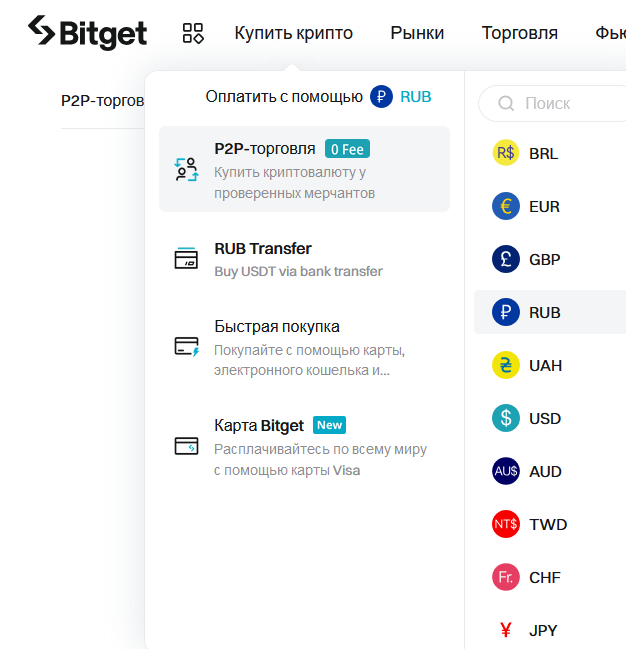Click the P2P trading people icon
626x649 pixels.
point(186,169)
